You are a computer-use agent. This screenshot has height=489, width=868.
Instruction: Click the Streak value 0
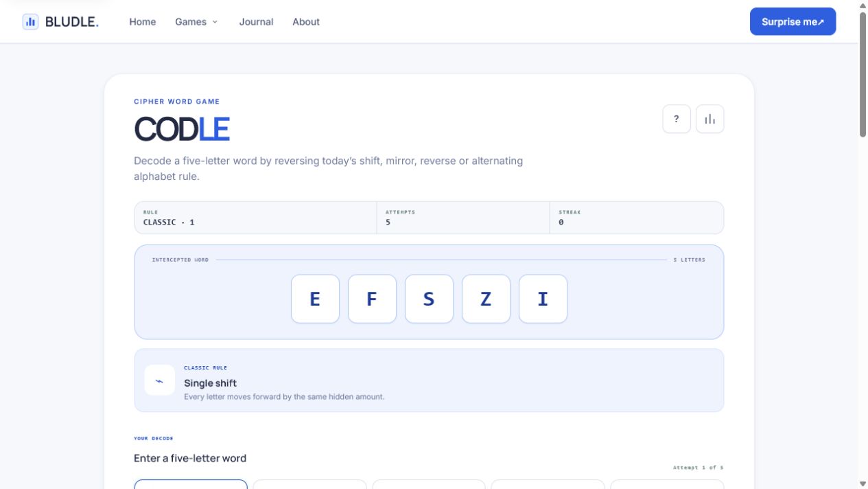(x=561, y=223)
